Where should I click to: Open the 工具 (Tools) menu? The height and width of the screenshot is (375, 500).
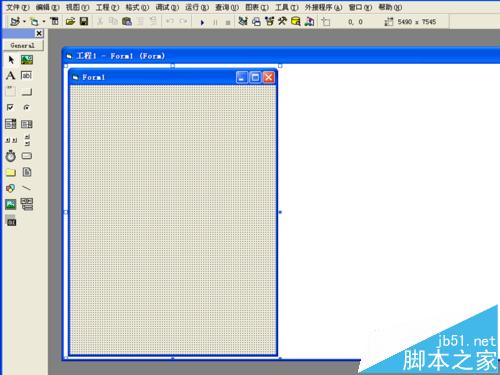pos(287,7)
